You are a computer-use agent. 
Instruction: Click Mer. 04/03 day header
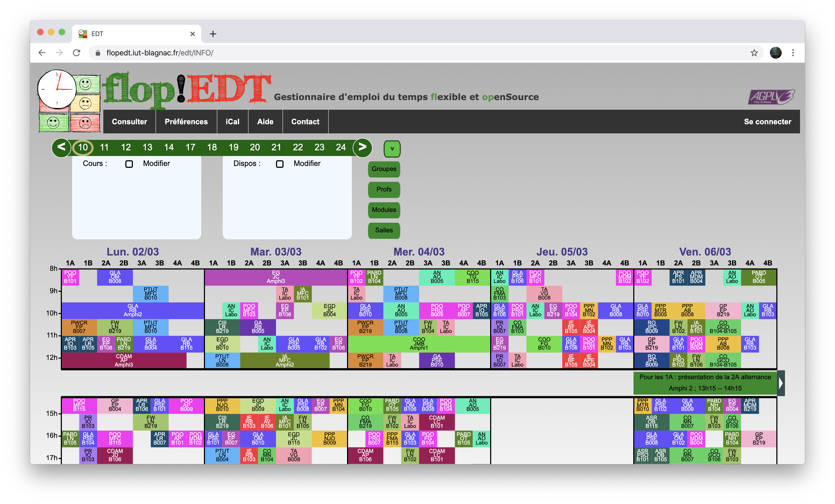point(419,252)
